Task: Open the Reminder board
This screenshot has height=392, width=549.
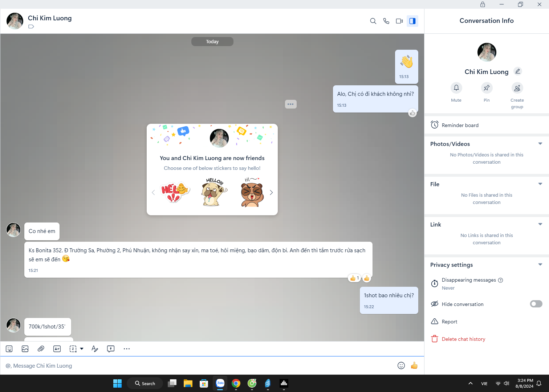Action: [x=460, y=125]
